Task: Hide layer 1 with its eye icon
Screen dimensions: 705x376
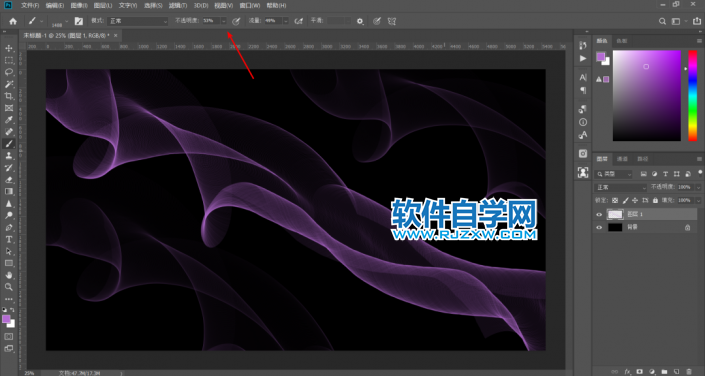Action: tap(599, 215)
